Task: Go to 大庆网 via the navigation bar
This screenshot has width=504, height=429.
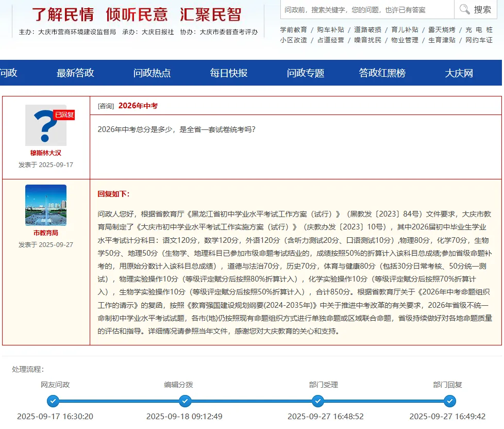Action: click(x=459, y=73)
